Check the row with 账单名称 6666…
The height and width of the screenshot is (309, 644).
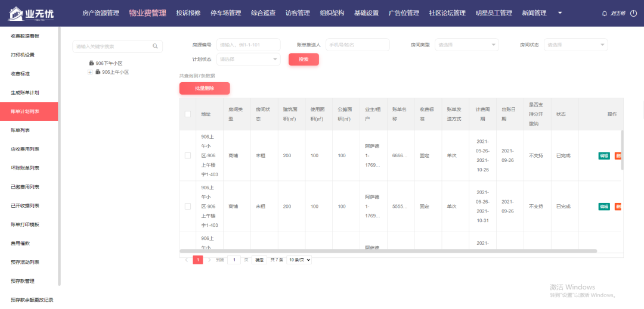click(188, 156)
